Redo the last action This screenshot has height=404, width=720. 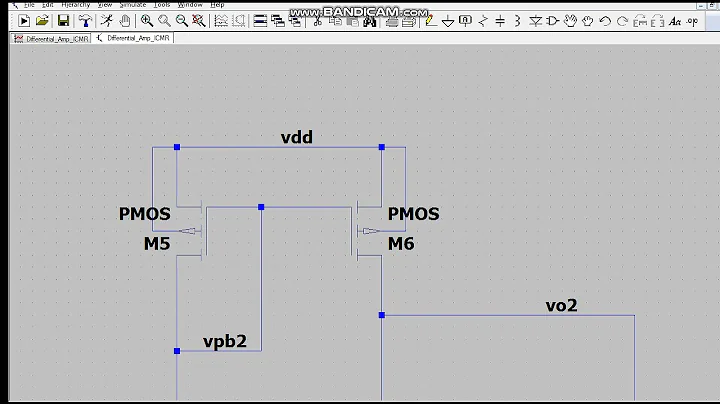623,21
